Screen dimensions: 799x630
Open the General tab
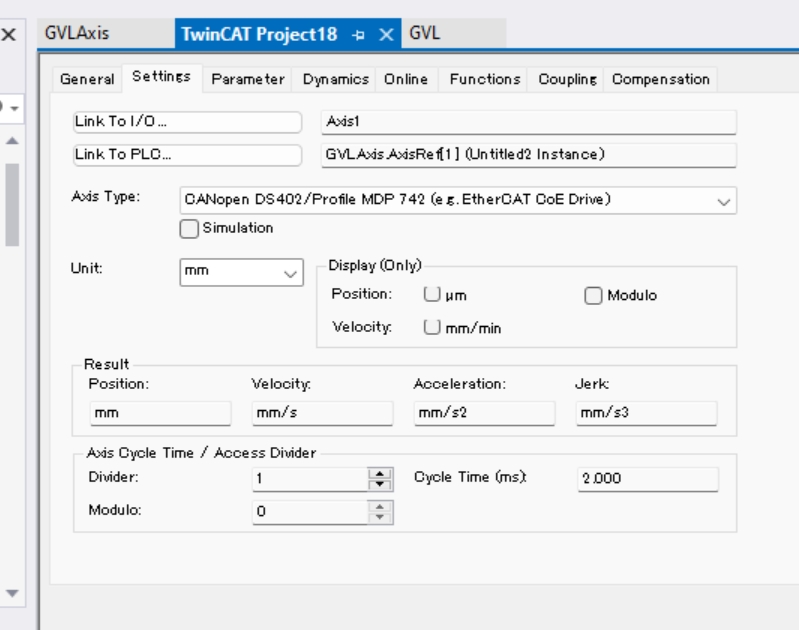coord(87,80)
